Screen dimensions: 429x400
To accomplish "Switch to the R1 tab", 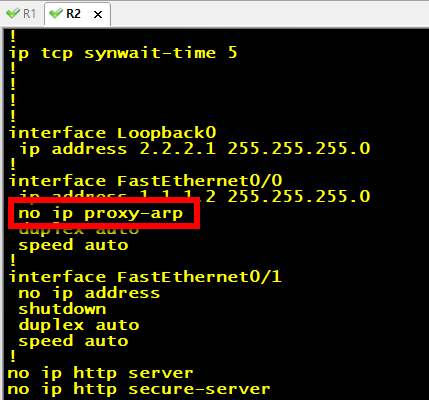I will tap(21, 14).
